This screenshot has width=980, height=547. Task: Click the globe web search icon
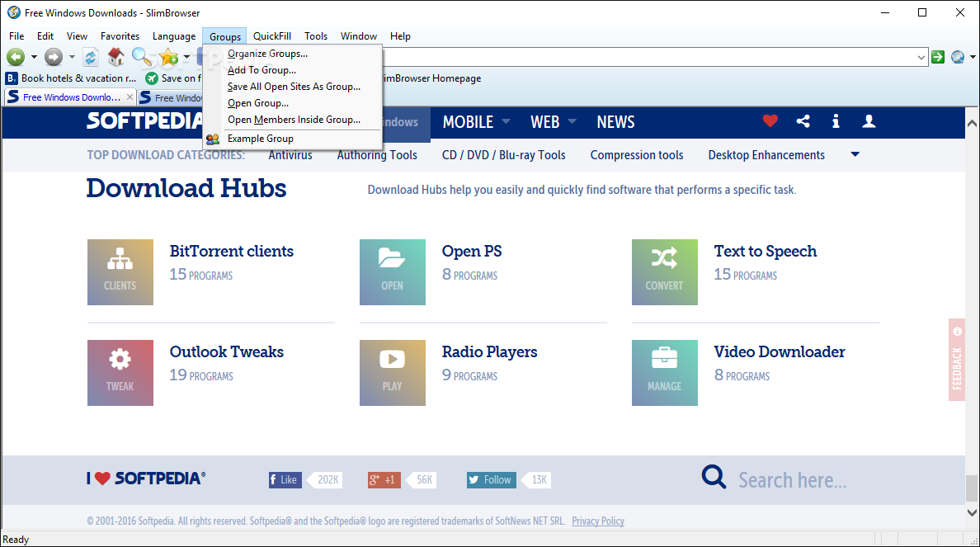point(958,57)
